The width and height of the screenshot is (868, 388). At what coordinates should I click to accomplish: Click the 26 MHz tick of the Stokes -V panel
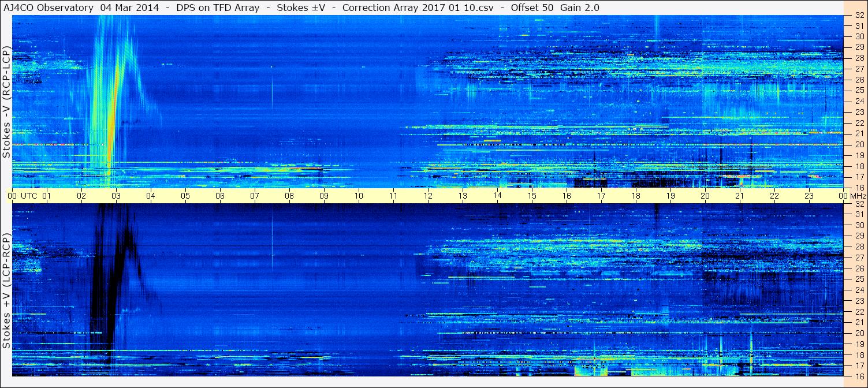point(859,80)
